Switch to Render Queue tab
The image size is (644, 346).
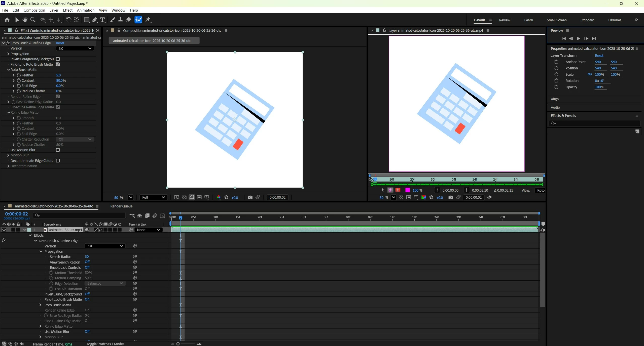(x=121, y=206)
